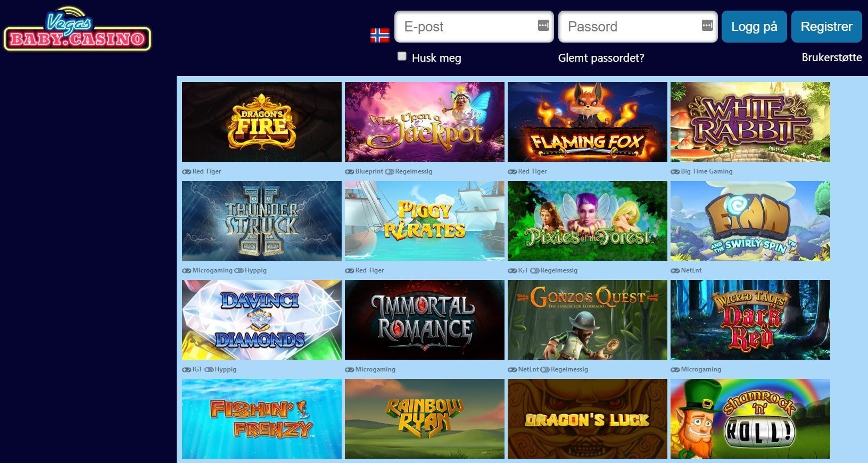This screenshot has width=868, height=463.
Task: Select the Norwegian flag language icon
Action: (380, 36)
